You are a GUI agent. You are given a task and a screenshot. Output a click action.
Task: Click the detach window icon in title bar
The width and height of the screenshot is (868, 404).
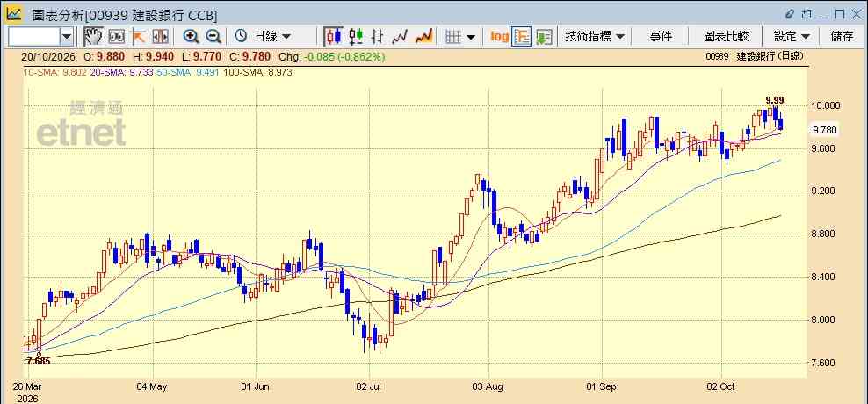(x=807, y=13)
